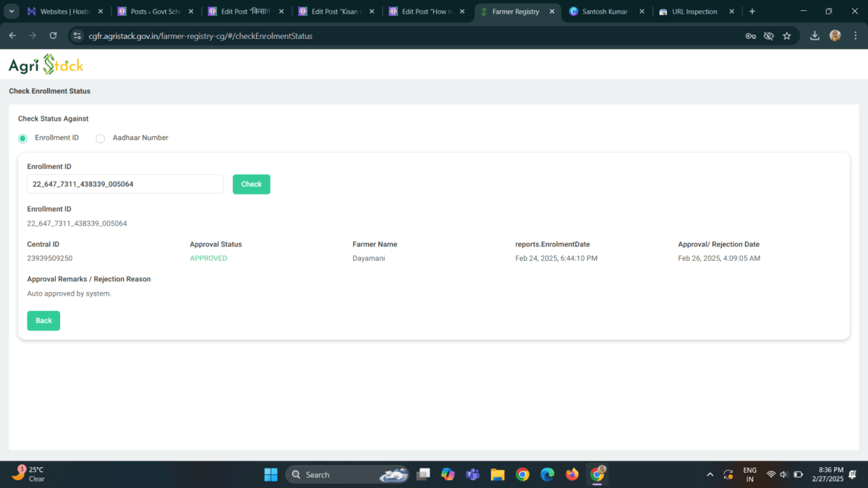This screenshot has width=868, height=488.
Task: Open the volume speaker tray icon
Action: point(784,474)
